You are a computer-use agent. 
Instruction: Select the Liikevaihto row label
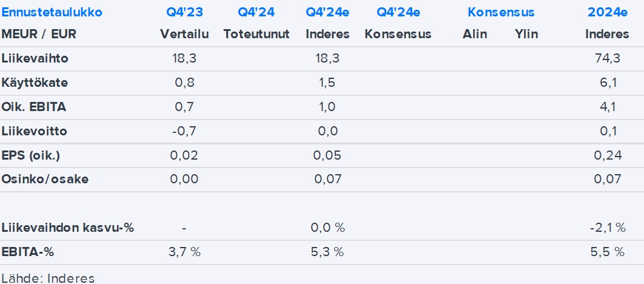(35, 59)
